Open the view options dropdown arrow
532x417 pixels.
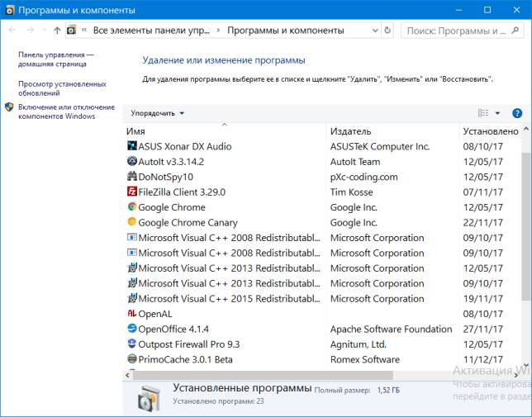point(497,113)
